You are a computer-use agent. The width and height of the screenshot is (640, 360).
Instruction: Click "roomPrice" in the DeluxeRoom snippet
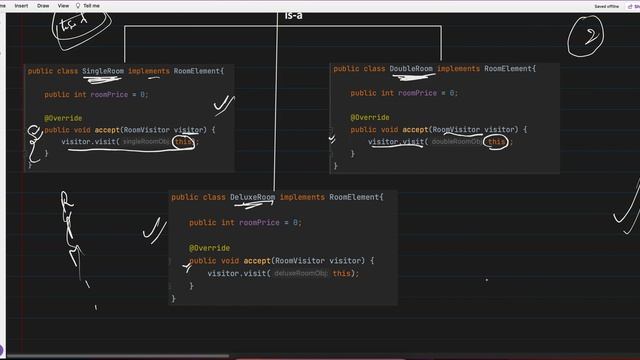point(259,222)
